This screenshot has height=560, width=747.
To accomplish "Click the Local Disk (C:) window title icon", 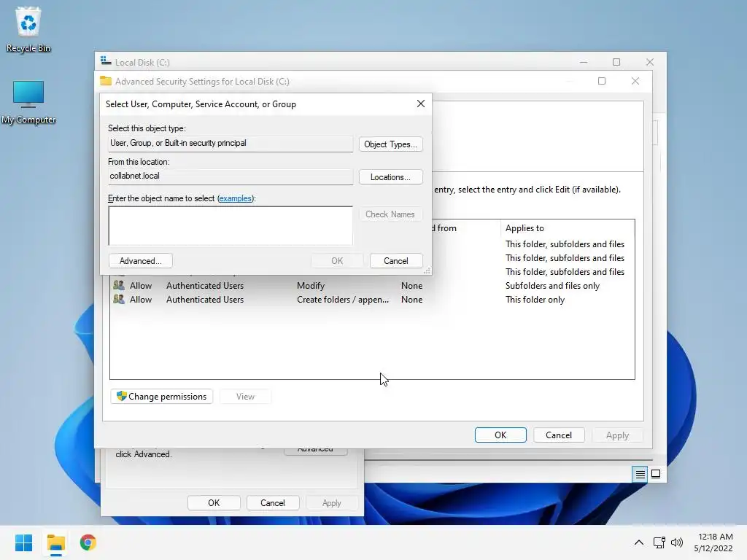I will [x=106, y=61].
